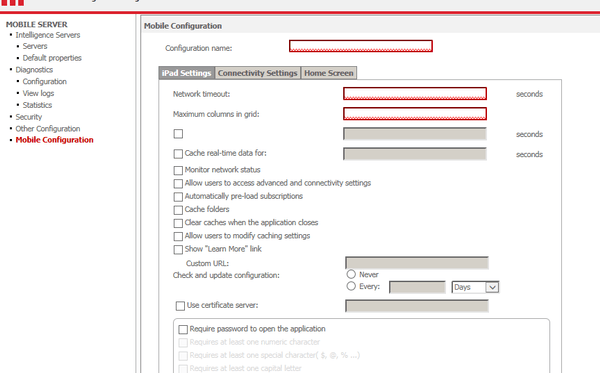Open Servers in the sidebar
The image size is (600, 373).
[35, 46]
